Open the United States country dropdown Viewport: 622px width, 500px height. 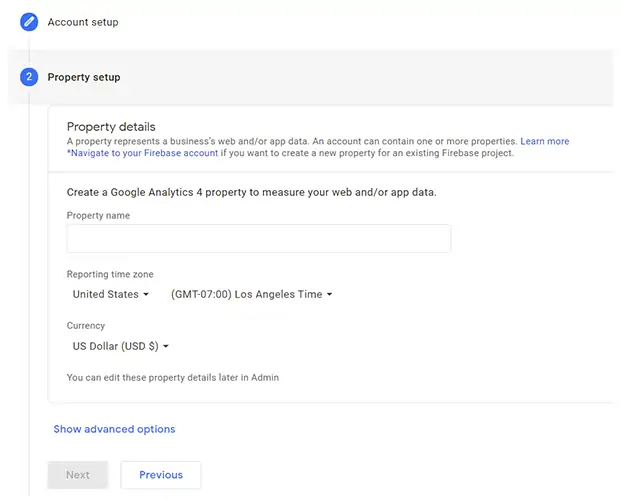[111, 294]
